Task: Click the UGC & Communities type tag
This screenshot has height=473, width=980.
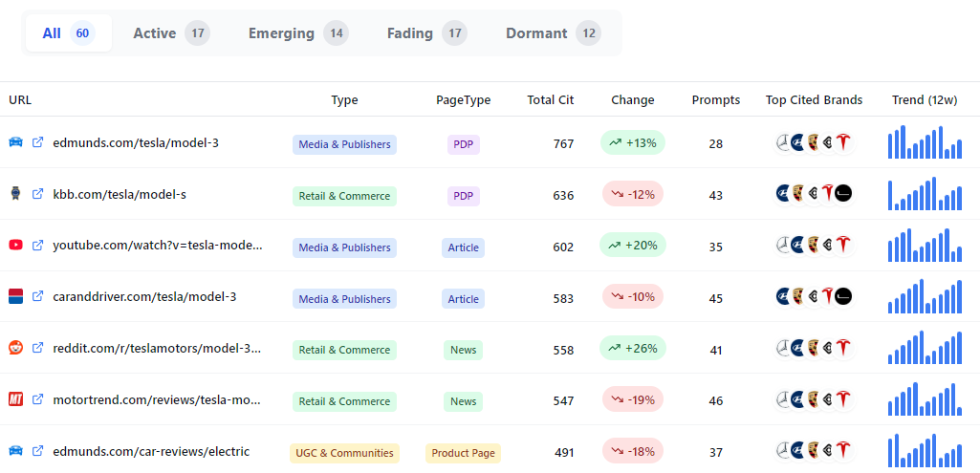Action: (344, 453)
